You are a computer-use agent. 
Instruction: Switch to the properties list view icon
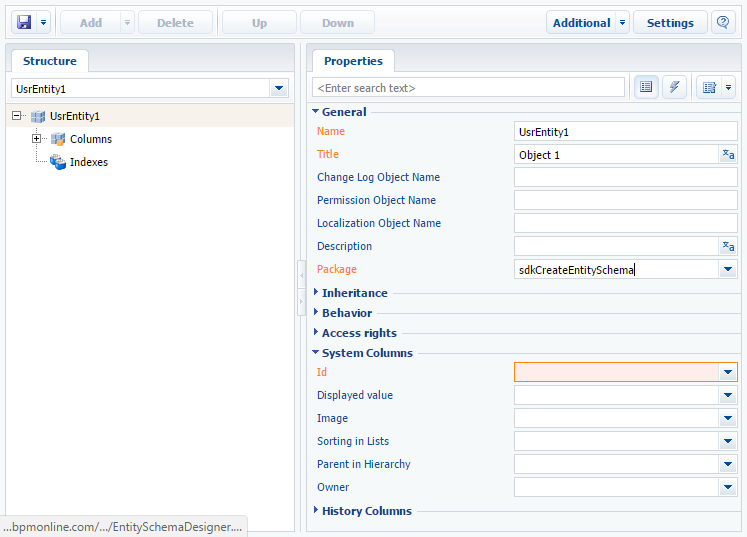[x=646, y=87]
